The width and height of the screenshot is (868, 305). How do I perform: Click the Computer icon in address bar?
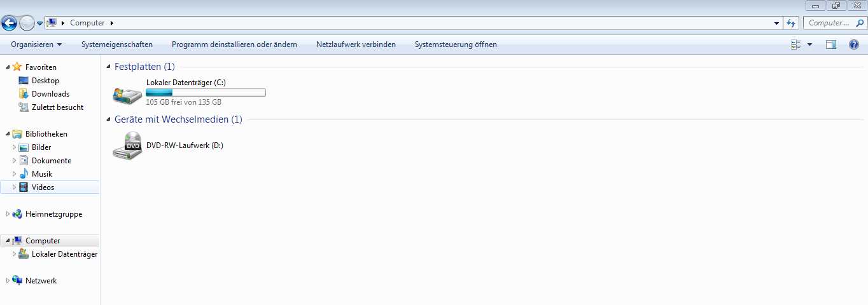click(x=52, y=23)
